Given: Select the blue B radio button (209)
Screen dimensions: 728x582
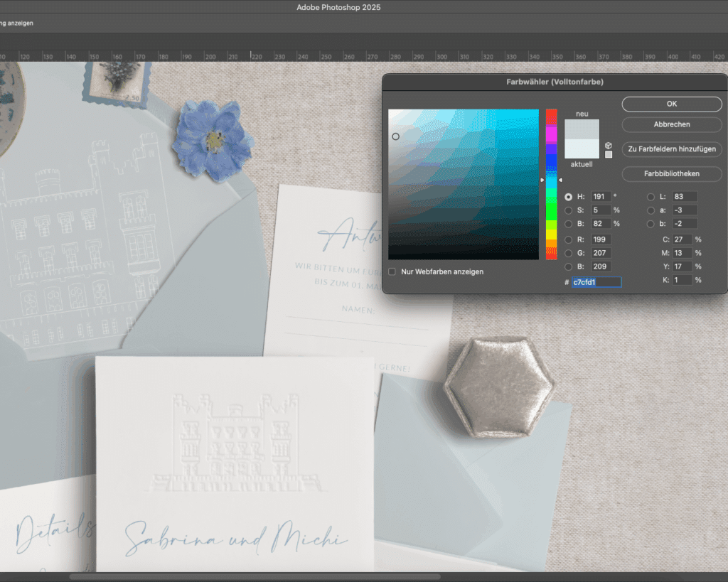Looking at the screenshot, I should pyautogui.click(x=568, y=266).
